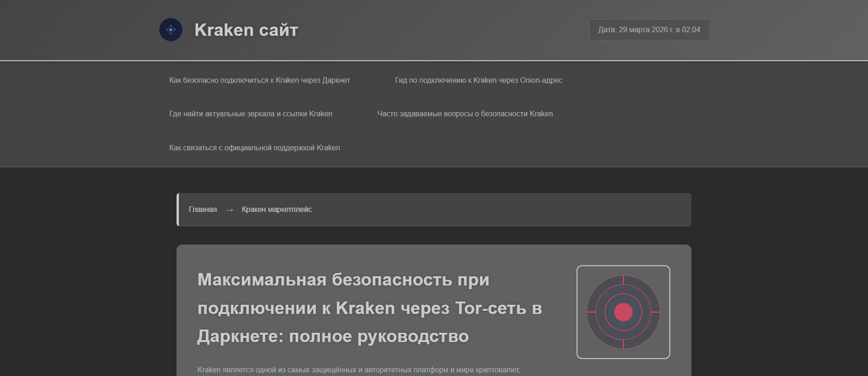Viewport: 868px width, 376px height.
Task: Click the paragraph starting Kraken является одной
Action: (359, 370)
